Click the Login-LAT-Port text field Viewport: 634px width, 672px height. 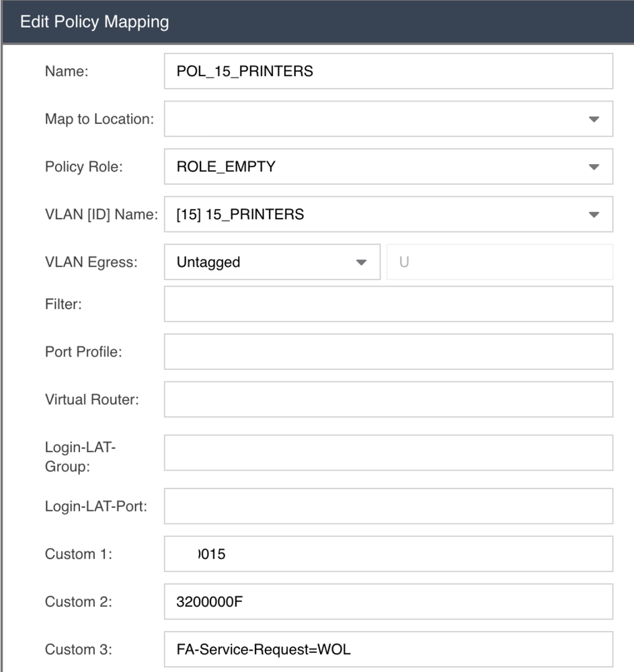(389, 506)
